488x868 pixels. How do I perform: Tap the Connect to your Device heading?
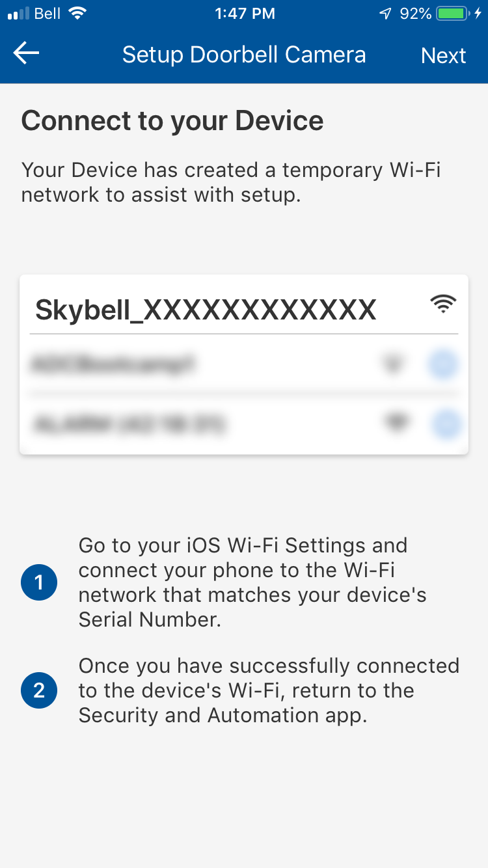172,121
